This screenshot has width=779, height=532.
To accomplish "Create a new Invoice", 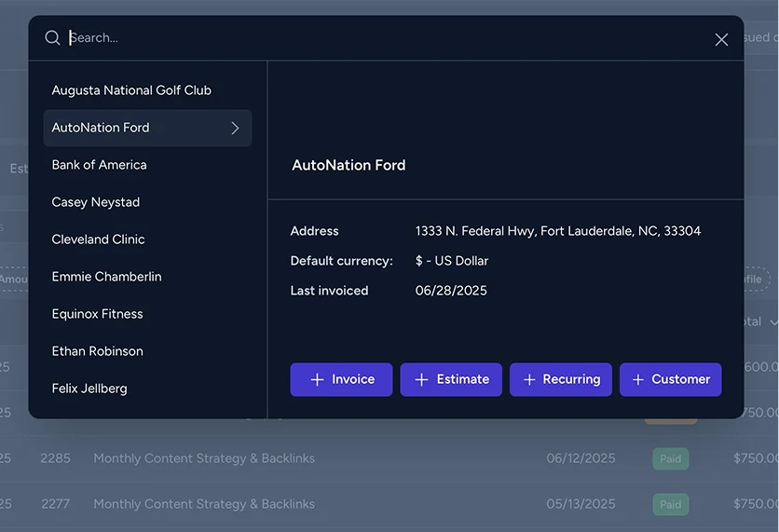I will tap(341, 379).
